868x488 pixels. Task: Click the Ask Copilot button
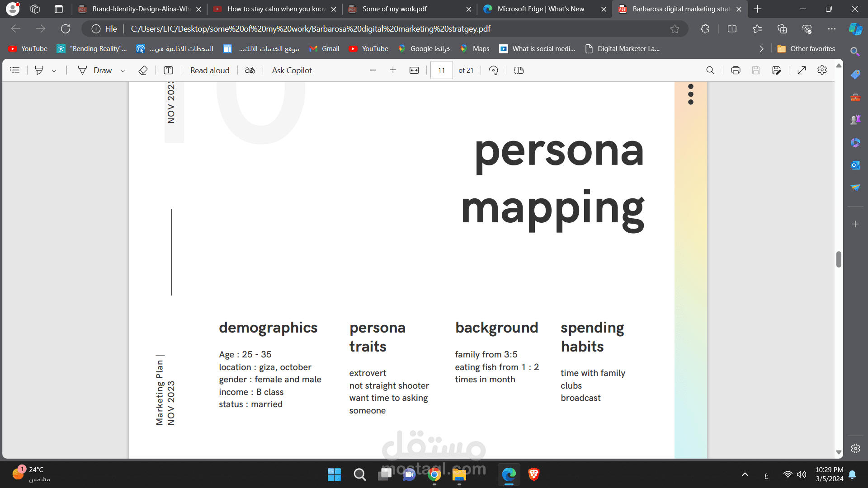[292, 70]
